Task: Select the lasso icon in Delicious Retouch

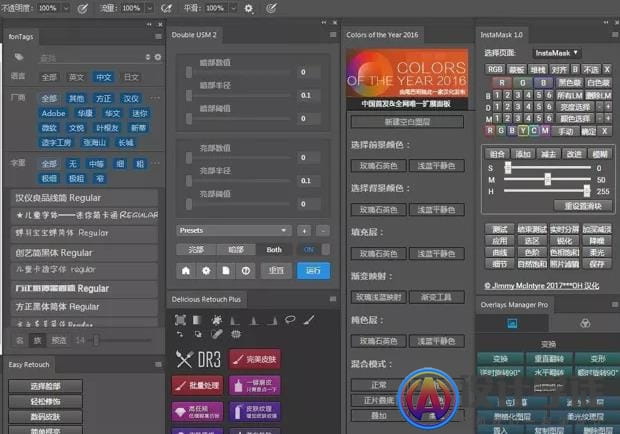Action: pos(290,319)
